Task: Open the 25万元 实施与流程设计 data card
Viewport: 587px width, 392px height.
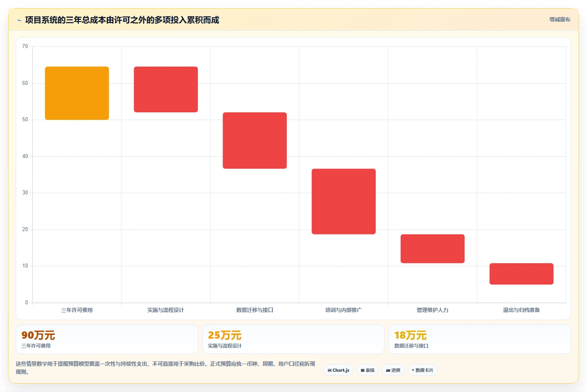Action: (293, 339)
